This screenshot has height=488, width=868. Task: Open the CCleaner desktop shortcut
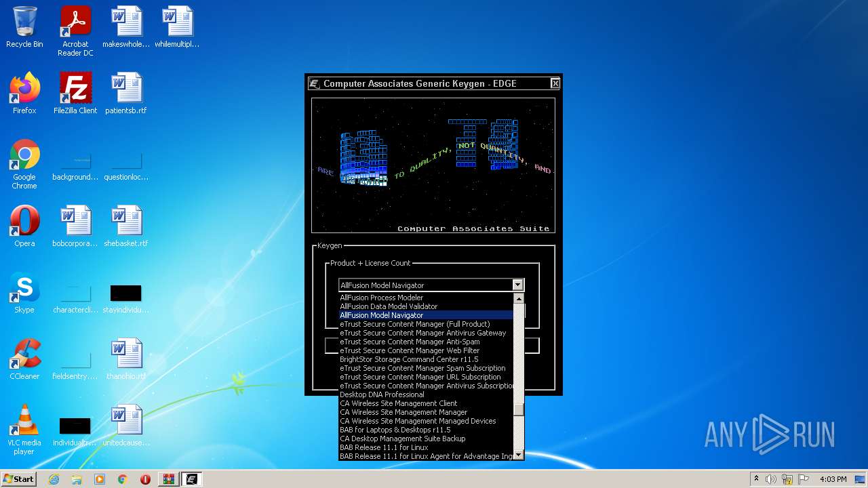click(x=24, y=359)
